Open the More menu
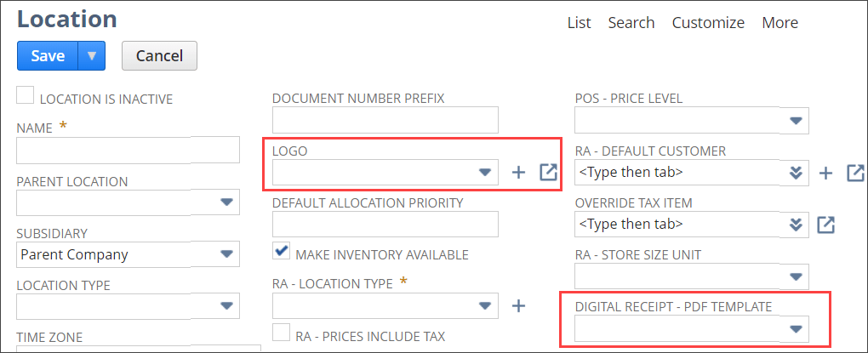Image resolution: width=868 pixels, height=353 pixels. point(779,23)
